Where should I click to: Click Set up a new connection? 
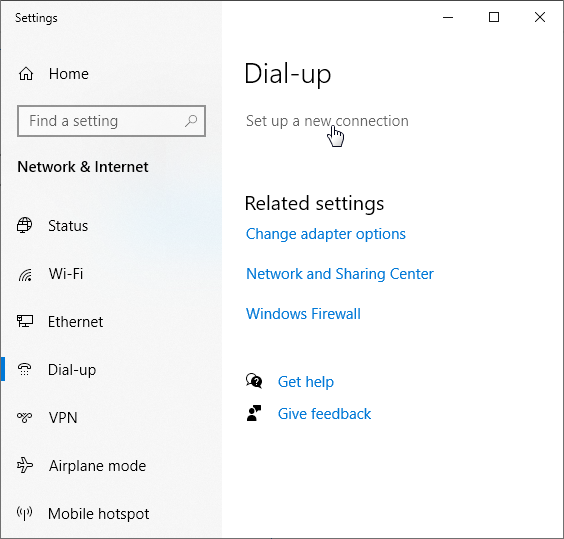tap(327, 121)
